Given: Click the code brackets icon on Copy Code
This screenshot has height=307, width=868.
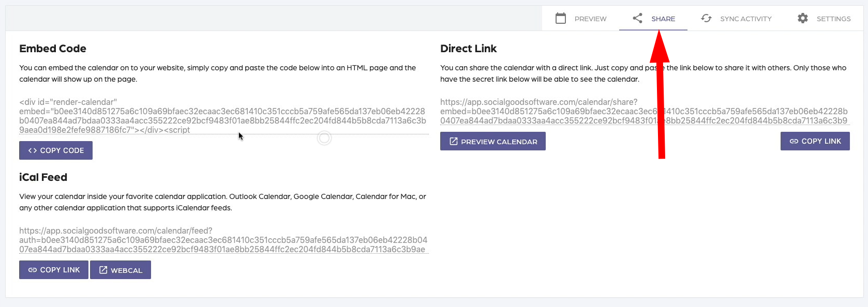Looking at the screenshot, I should pyautogui.click(x=33, y=150).
